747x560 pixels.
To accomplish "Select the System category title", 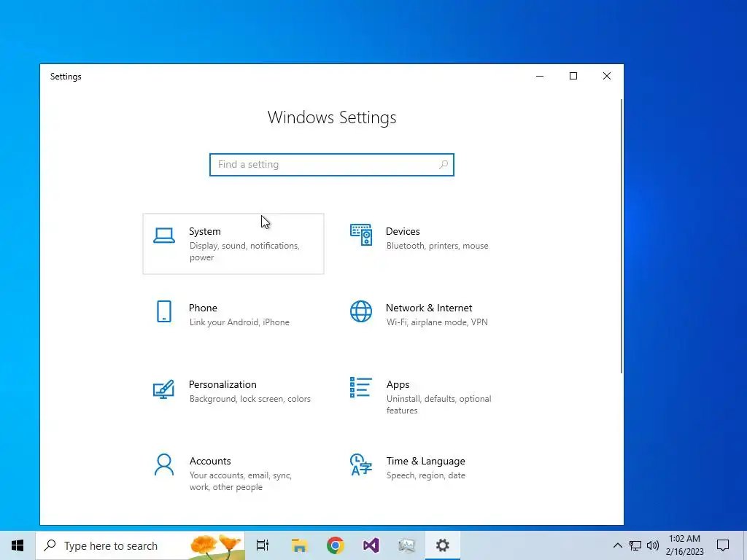I will pyautogui.click(x=205, y=231).
